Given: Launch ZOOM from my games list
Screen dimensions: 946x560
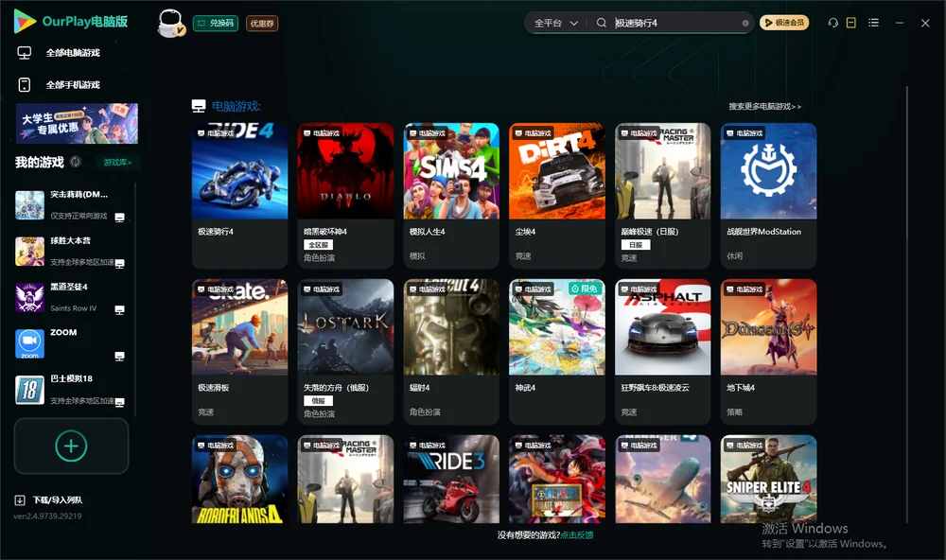Looking at the screenshot, I should tap(70, 343).
